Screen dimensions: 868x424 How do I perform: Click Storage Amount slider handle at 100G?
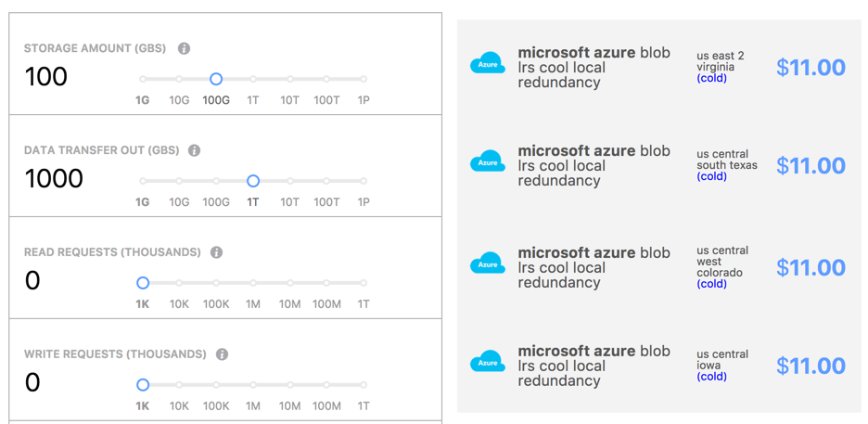point(216,79)
